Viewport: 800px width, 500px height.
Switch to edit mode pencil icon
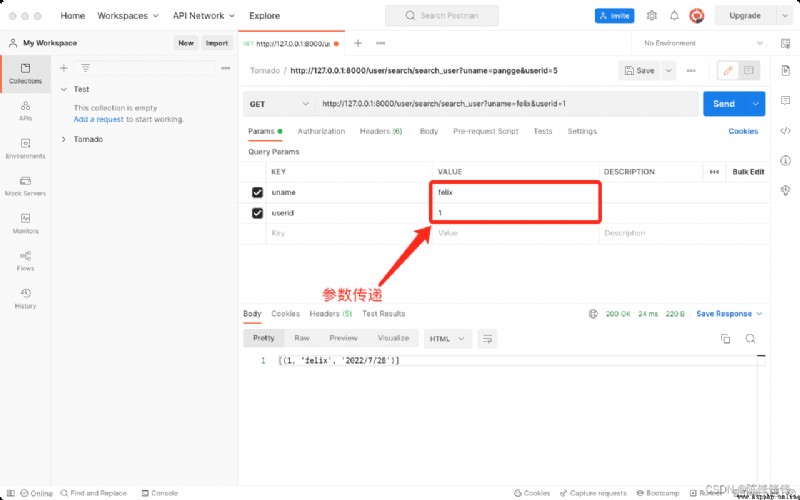(x=728, y=71)
